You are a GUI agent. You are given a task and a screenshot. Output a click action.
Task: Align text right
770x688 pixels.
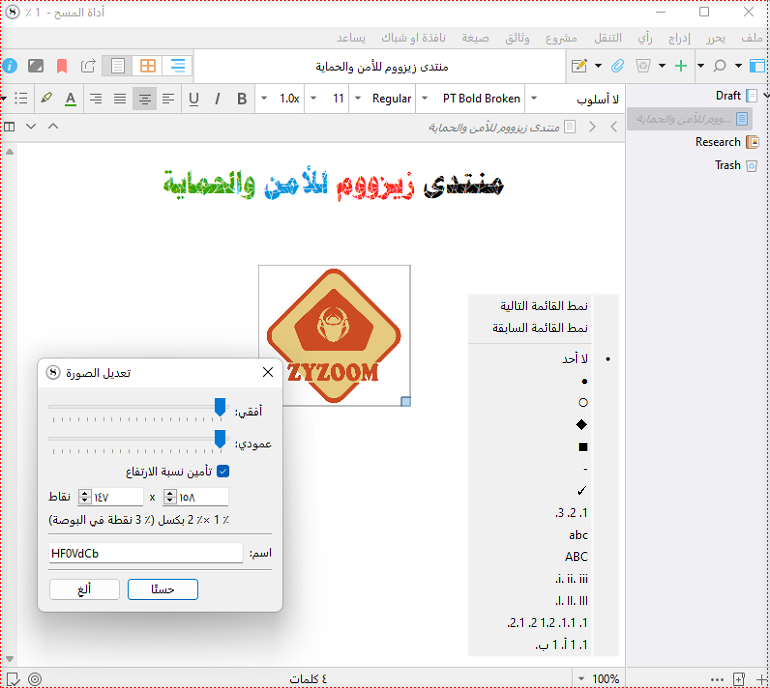96,99
